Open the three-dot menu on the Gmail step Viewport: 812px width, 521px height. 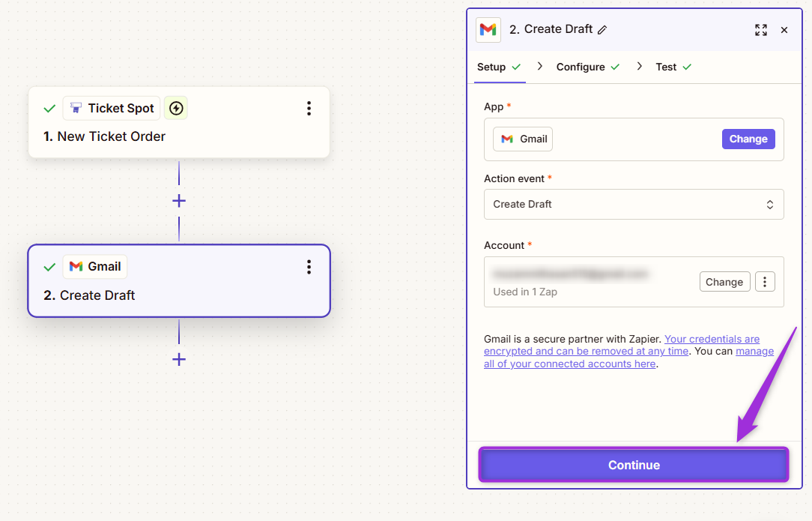coord(309,267)
